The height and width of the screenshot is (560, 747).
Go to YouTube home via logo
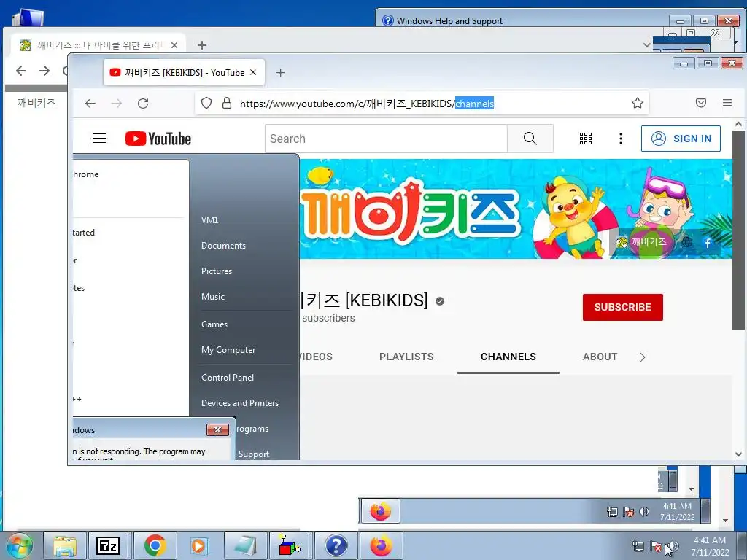point(158,139)
